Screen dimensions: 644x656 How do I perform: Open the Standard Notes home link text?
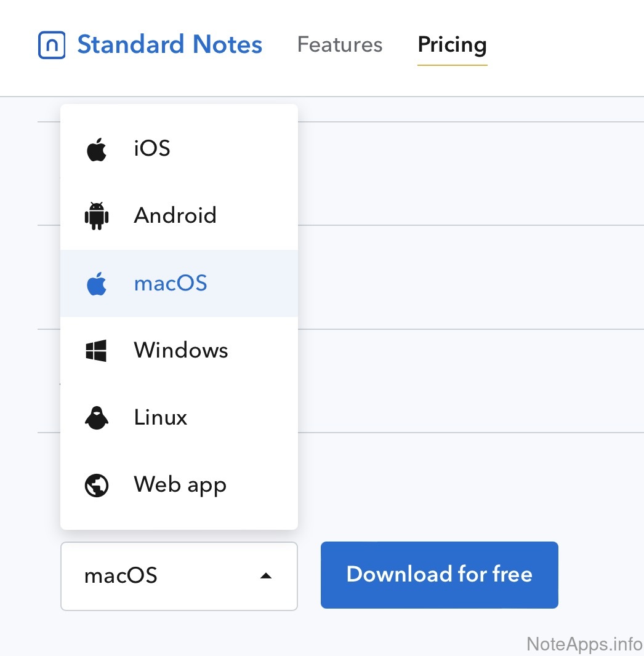(x=169, y=45)
